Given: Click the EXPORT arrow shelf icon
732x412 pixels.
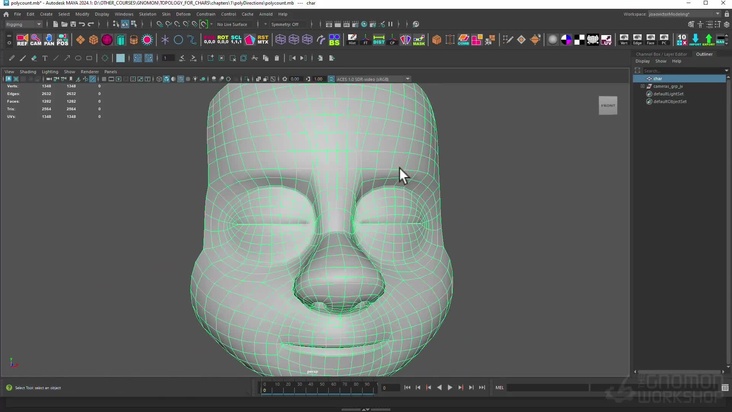Looking at the screenshot, I should 709,40.
